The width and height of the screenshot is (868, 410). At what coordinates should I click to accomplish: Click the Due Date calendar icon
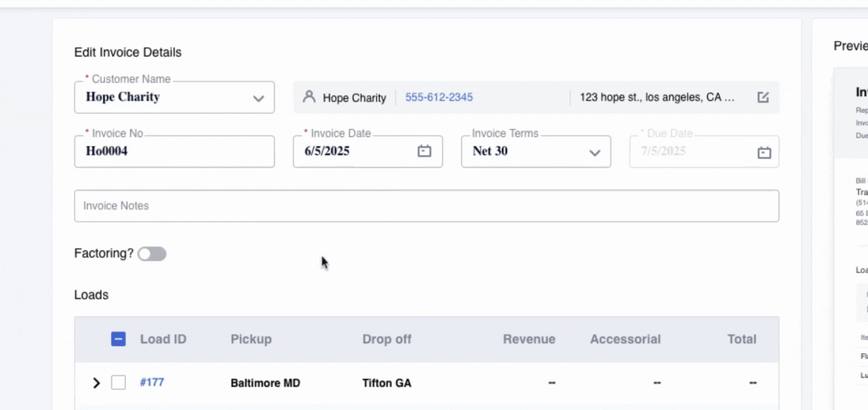(764, 152)
